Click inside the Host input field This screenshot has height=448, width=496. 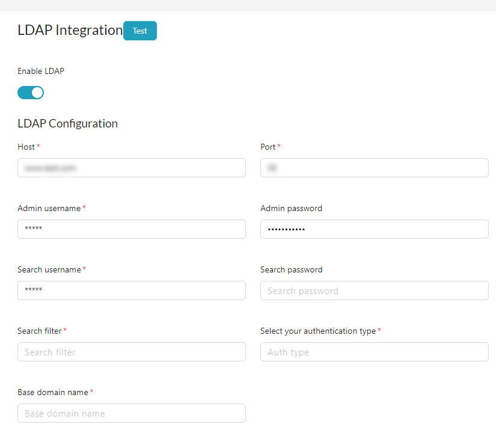pyautogui.click(x=131, y=168)
